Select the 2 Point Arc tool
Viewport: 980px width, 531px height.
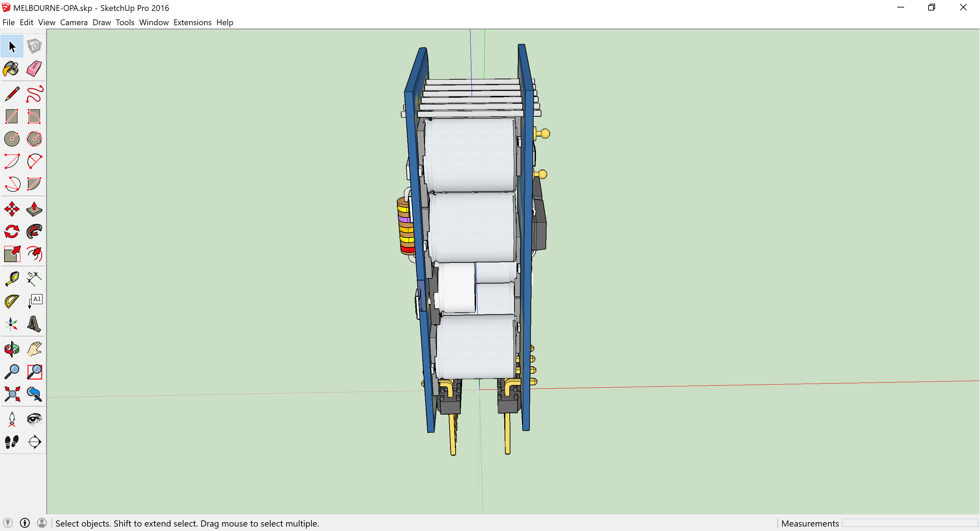(x=34, y=161)
